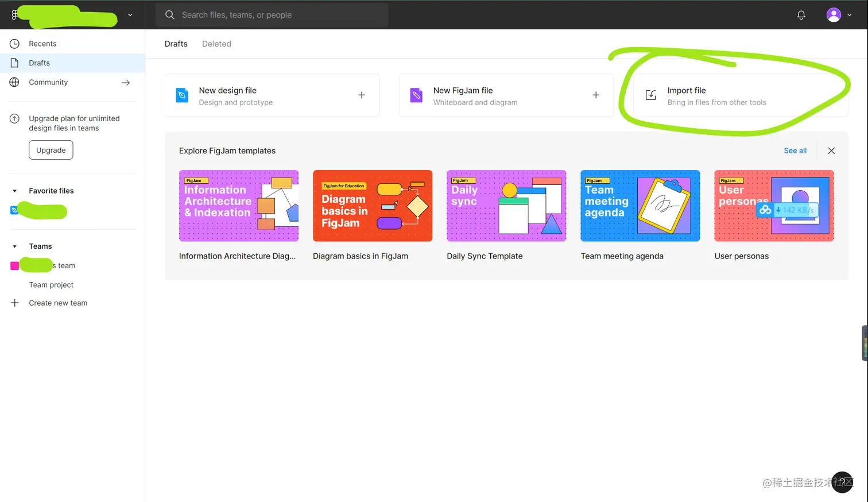The image size is (868, 502).
Task: Click the upgrade plan arrow-up icon
Action: 14,119
